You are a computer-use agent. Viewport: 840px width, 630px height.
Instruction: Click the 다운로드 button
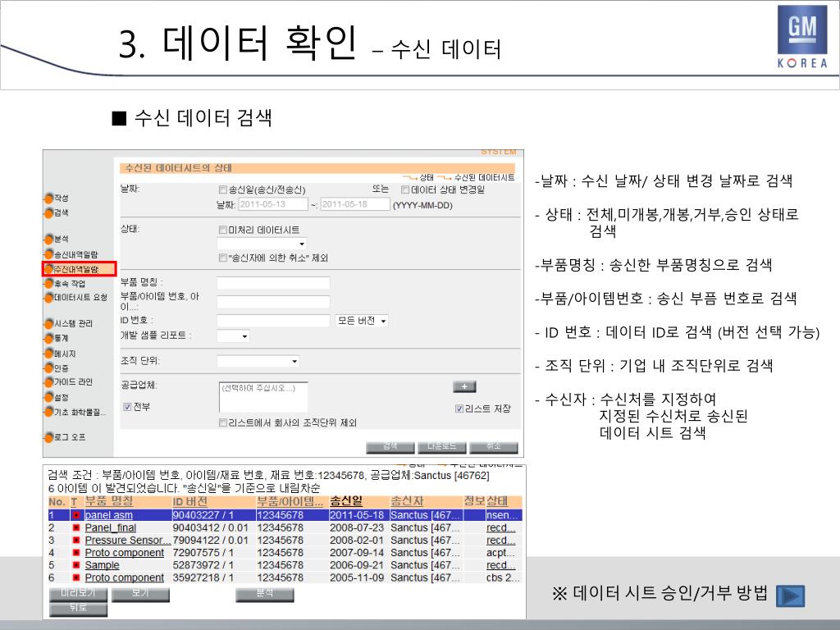(442, 447)
